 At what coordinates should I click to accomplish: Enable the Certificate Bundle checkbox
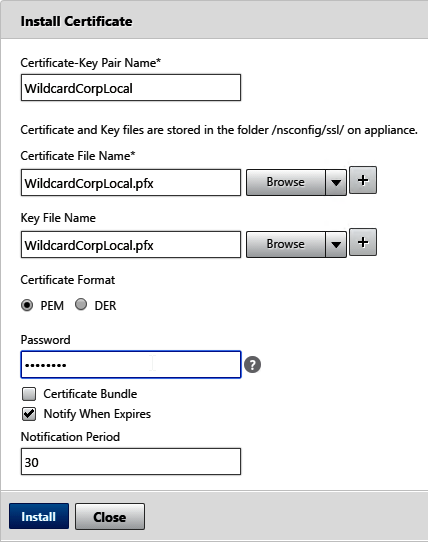click(x=29, y=394)
